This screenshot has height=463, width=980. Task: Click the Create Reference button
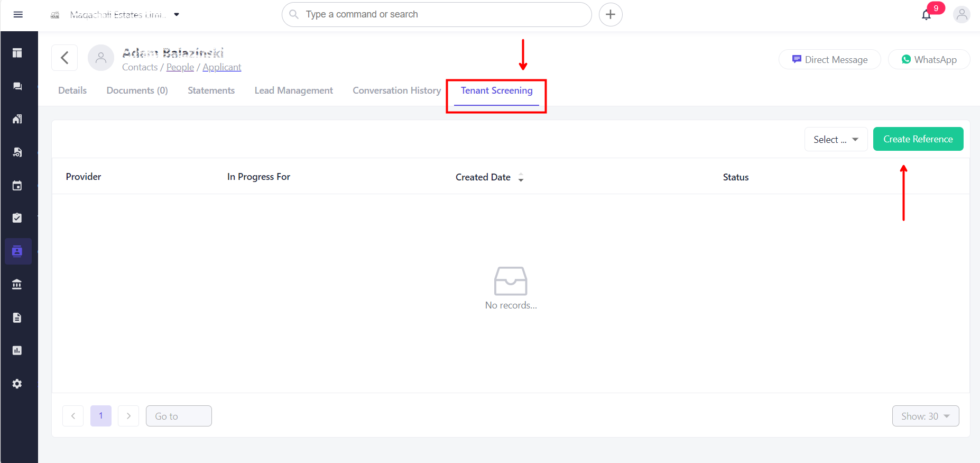(x=918, y=139)
